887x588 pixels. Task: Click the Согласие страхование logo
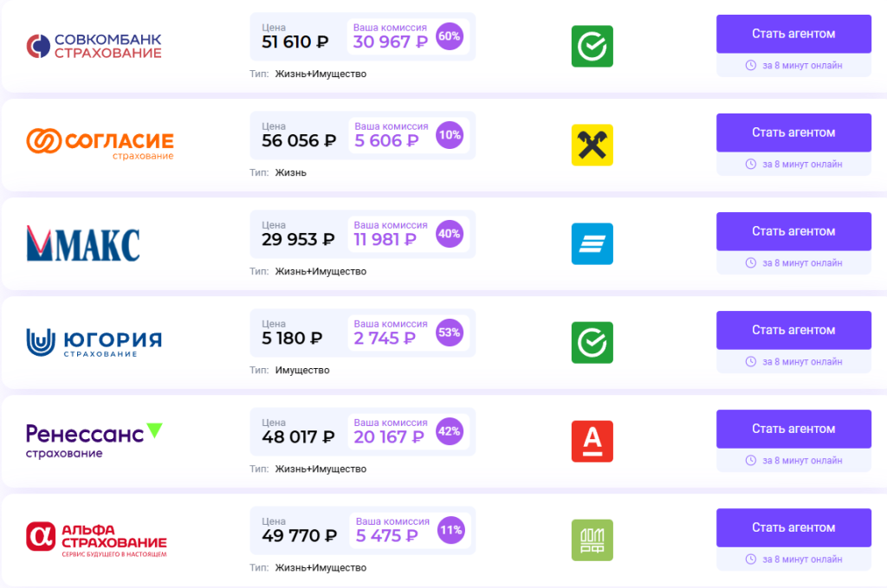tap(100, 144)
